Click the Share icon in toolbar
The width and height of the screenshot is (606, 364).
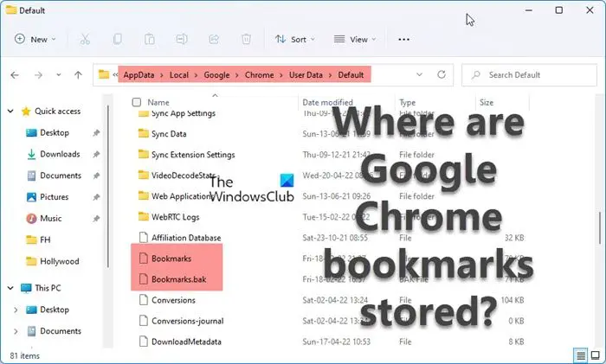click(x=214, y=39)
